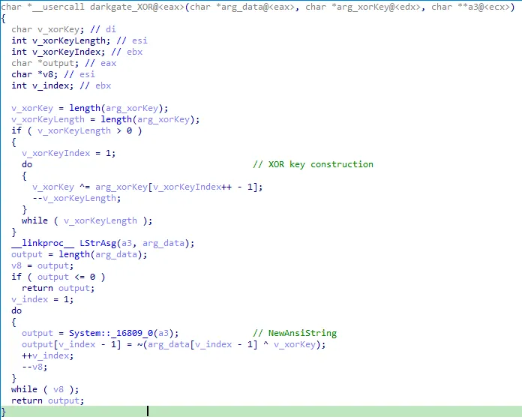The width and height of the screenshot is (522, 420).
Task: Click the 'int v_xorKeyLength;' declaration line
Action: [x=79, y=40]
